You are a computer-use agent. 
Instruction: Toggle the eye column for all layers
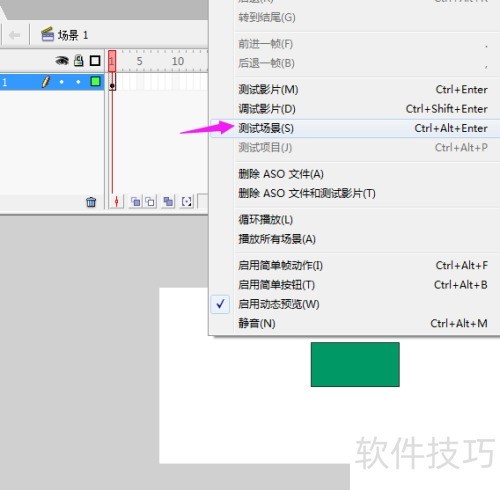pos(62,61)
